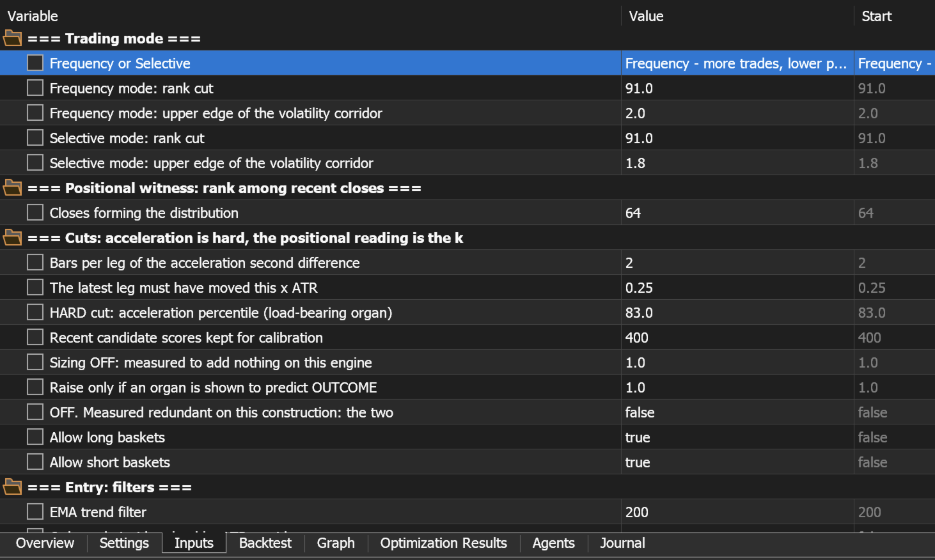Select Value 'false' for OFF. Measured redundant
The image size is (935, 560).
coord(737,412)
